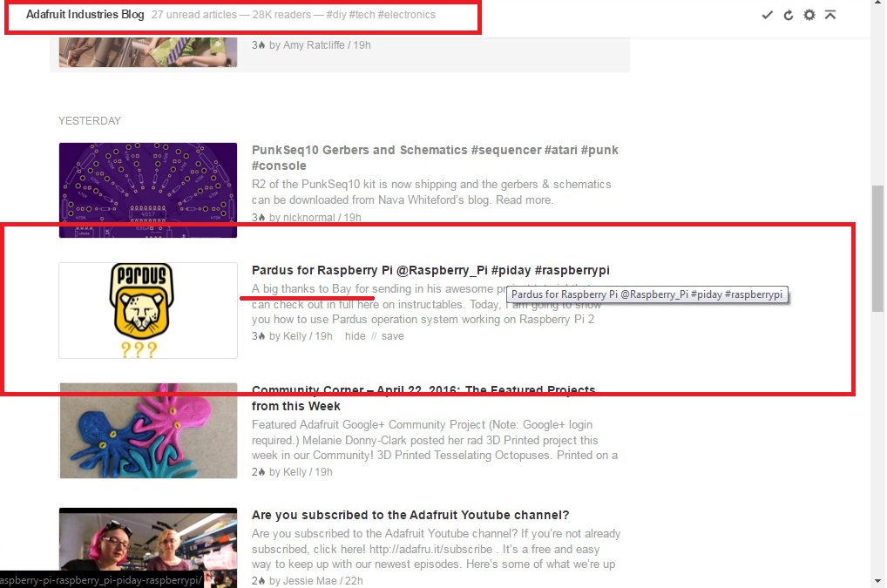Click the PunkSeq10 article summary text
887x588 pixels.
431,193
